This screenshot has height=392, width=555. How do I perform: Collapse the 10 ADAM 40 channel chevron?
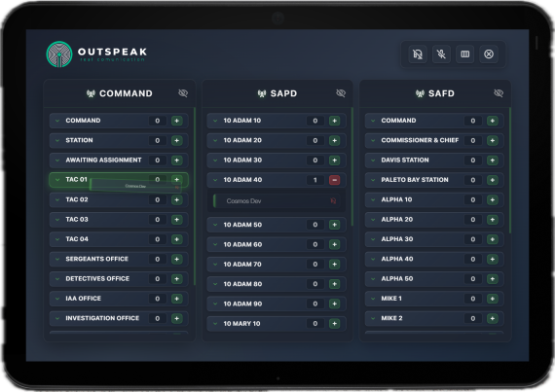[215, 180]
